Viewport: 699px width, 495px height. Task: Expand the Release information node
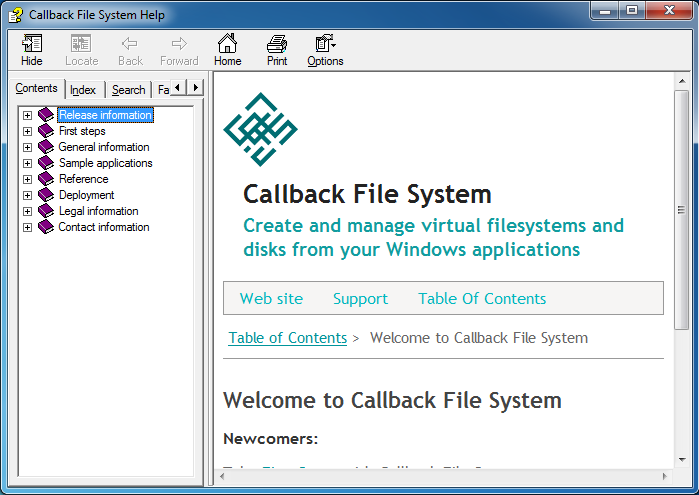[28, 116]
